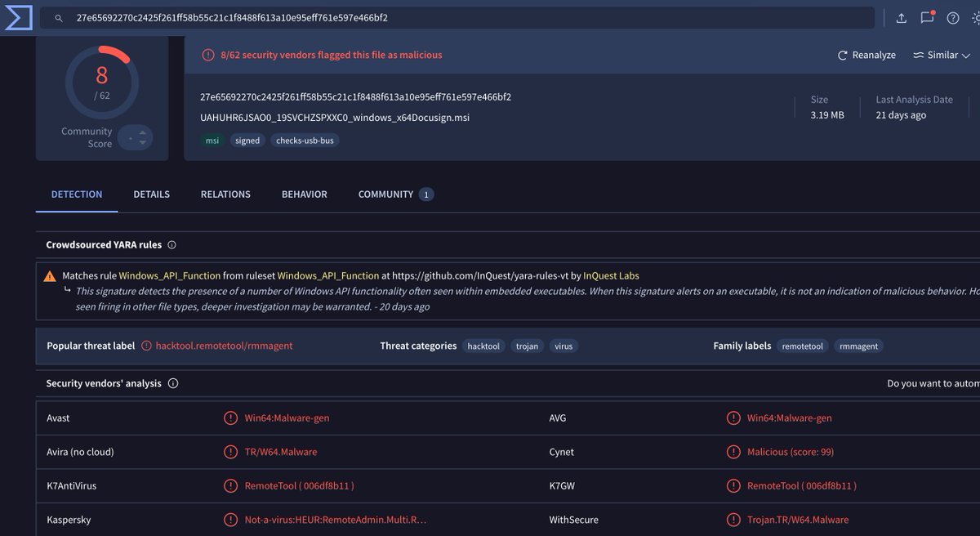Click K7AntiVirus's malicious alert icon

coord(231,486)
